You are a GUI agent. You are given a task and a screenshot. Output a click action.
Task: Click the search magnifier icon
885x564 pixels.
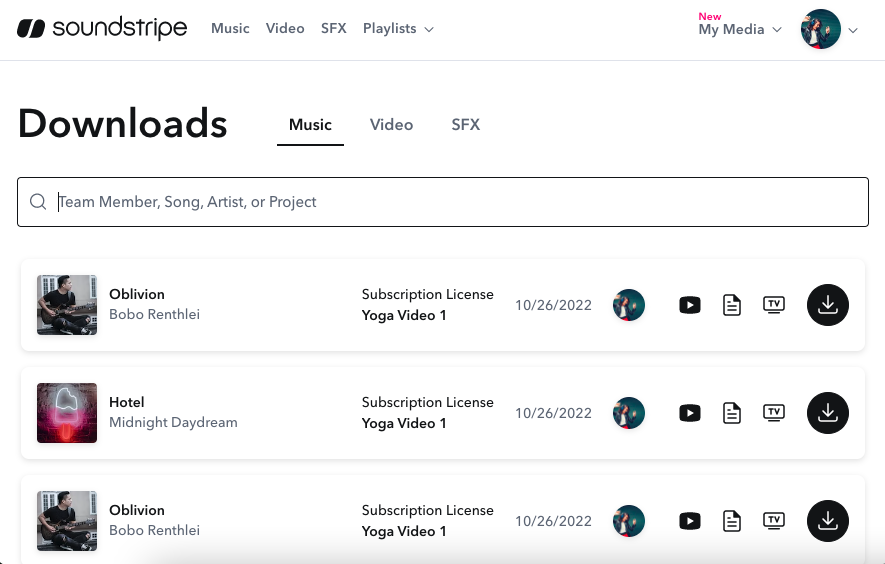click(38, 202)
